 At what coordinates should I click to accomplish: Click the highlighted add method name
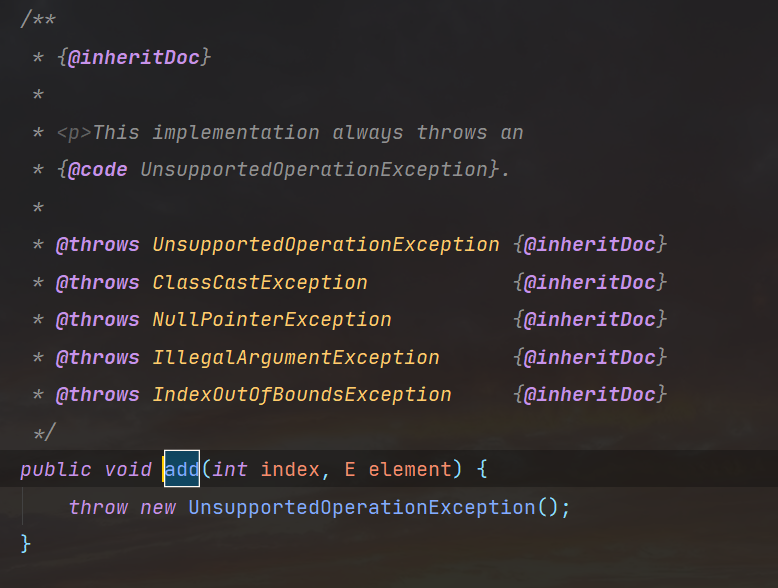[182, 469]
